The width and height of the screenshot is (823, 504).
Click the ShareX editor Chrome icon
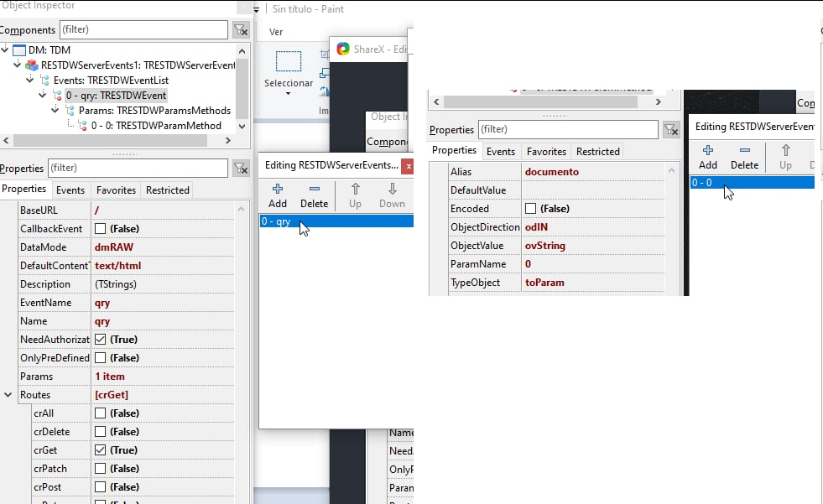click(x=342, y=49)
